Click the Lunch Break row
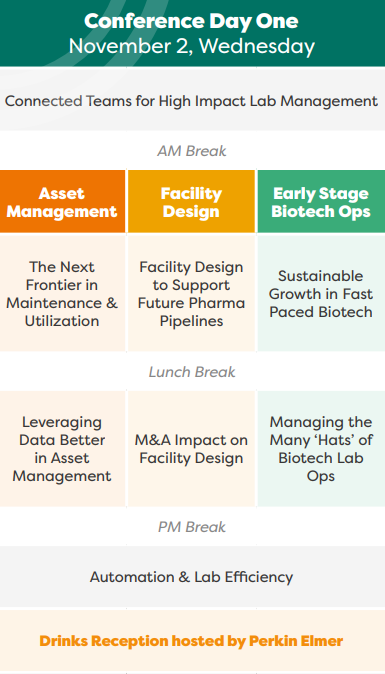This screenshot has width=385, height=674. coord(192,371)
